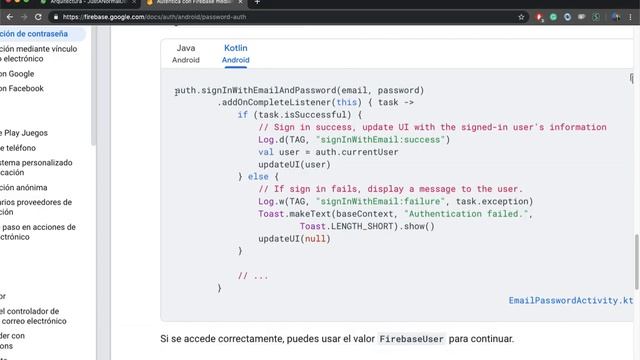
Task: Click the 'Log.d(TAG, "signInWithEmail:success")' line
Action: [x=354, y=140]
